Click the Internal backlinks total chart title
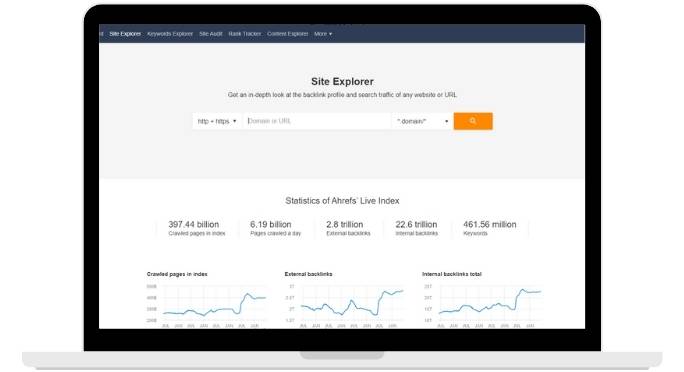 [x=452, y=274]
